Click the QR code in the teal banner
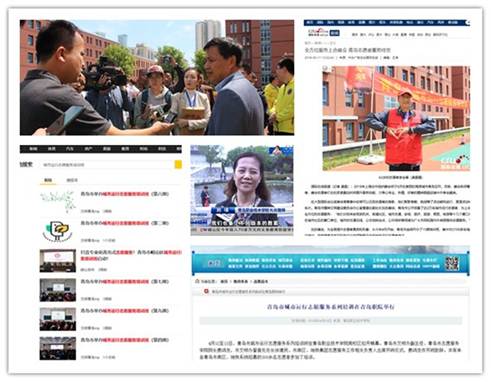 pos(452,263)
